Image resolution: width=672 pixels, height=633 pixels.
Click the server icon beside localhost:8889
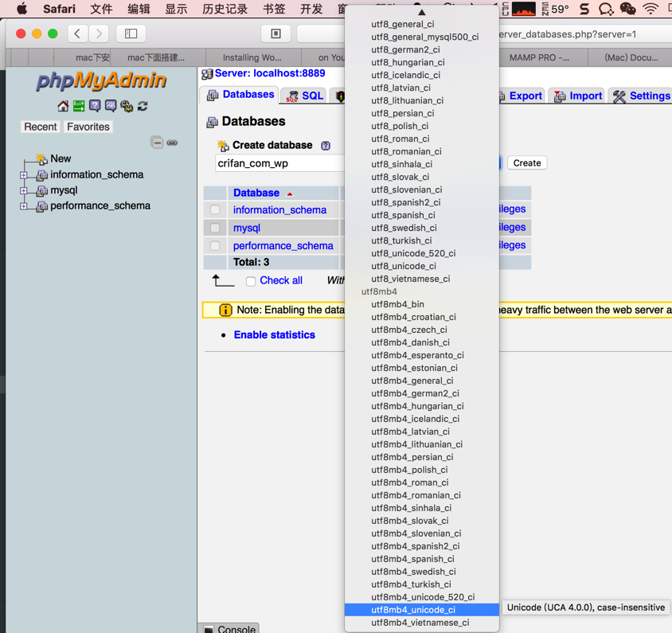point(208,74)
